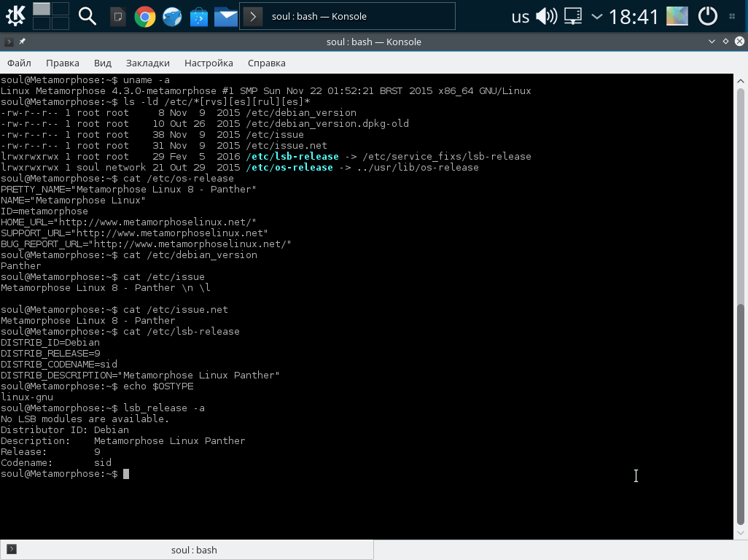Click the 'uname -a' command line
This screenshot has height=560, width=748.
(85, 80)
